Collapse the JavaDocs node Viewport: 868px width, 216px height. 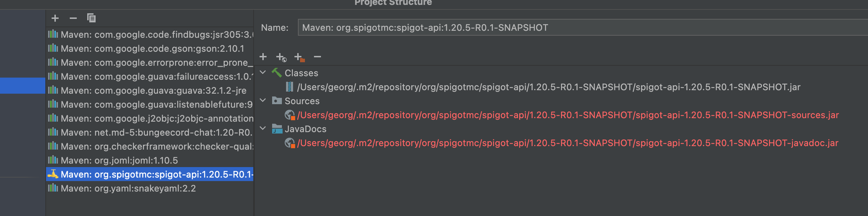263,128
